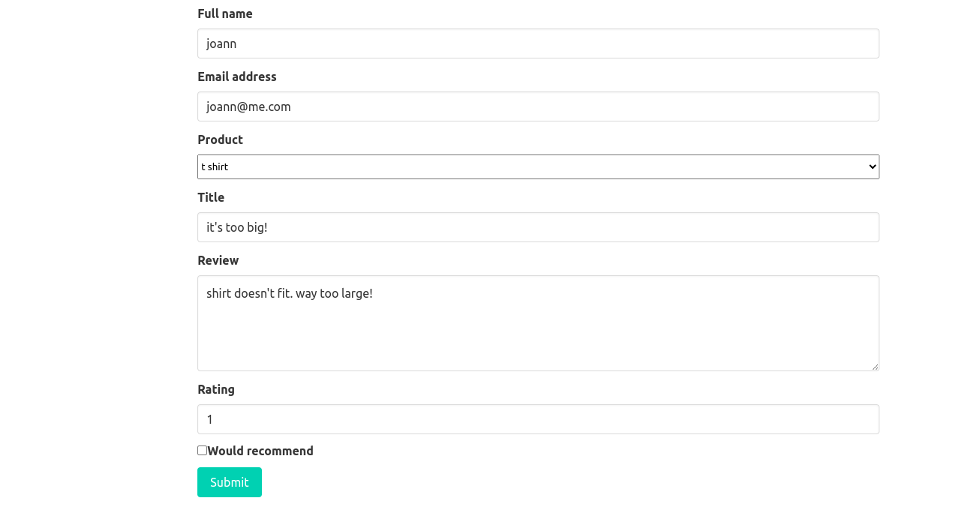The height and width of the screenshot is (513, 980).
Task: Select 't shirt' in the Product dropdown
Action: pos(538,166)
